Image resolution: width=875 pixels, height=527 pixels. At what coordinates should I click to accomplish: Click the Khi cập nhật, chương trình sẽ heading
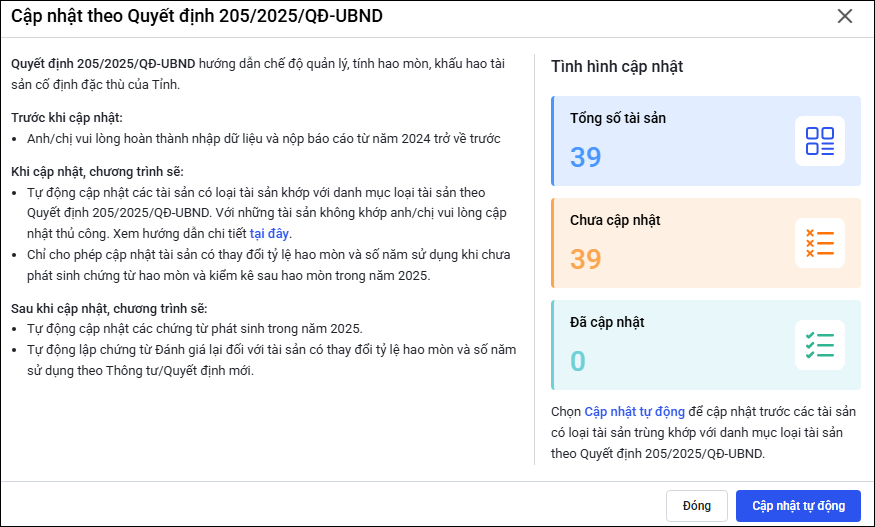coord(97,171)
